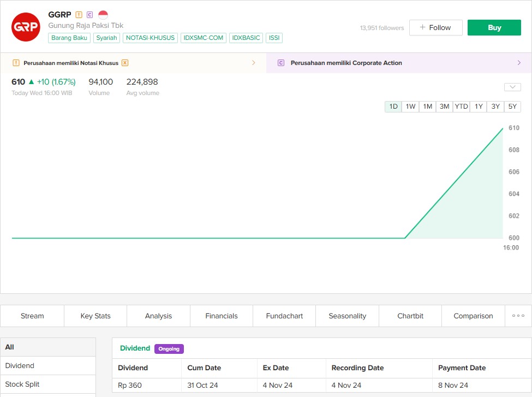Click the purple corporate action icon beside GGRP

pyautogui.click(x=90, y=15)
